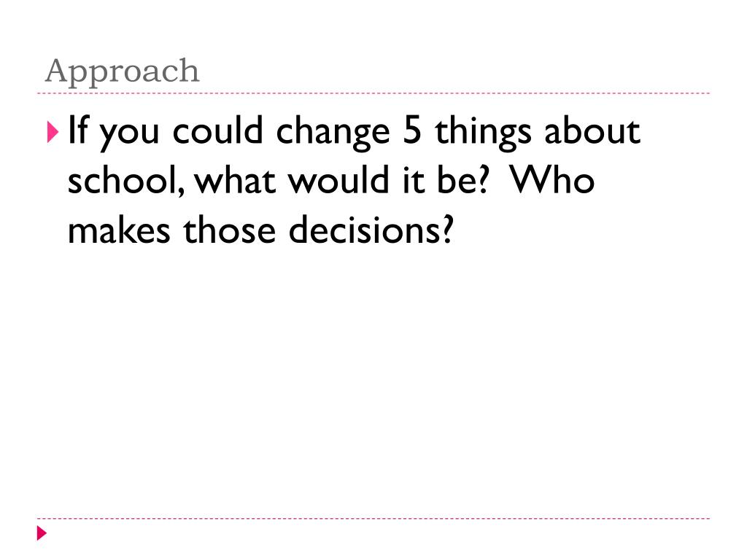Image resolution: width=747 pixels, height=560 pixels.
Task: Select the 'Approach' slide title
Action: (122, 71)
